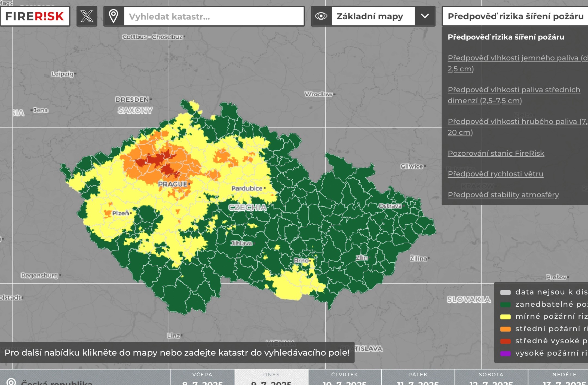Switch to VČERA 8.7.2025 day tab
This screenshot has width=588, height=385.
pyautogui.click(x=202, y=377)
